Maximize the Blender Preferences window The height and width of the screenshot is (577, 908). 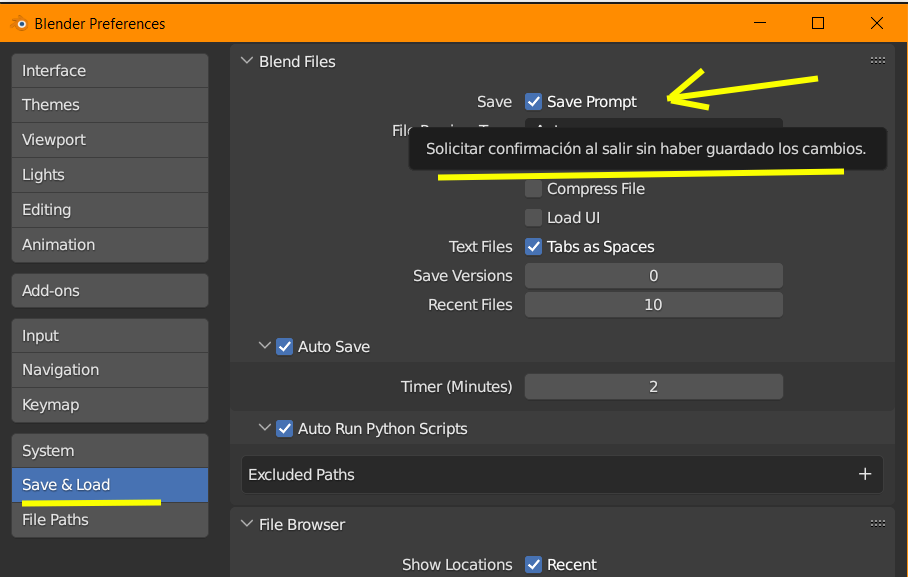pos(818,23)
